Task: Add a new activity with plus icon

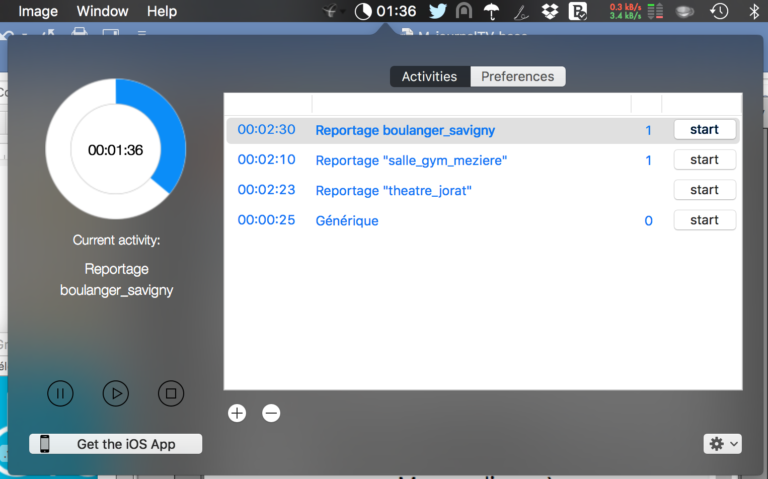Action: pos(237,413)
